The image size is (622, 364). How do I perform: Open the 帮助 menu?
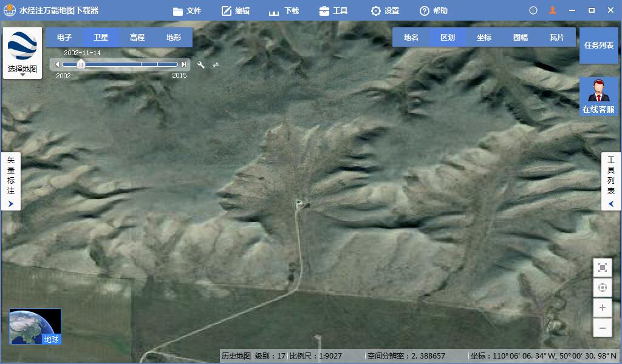coord(434,11)
